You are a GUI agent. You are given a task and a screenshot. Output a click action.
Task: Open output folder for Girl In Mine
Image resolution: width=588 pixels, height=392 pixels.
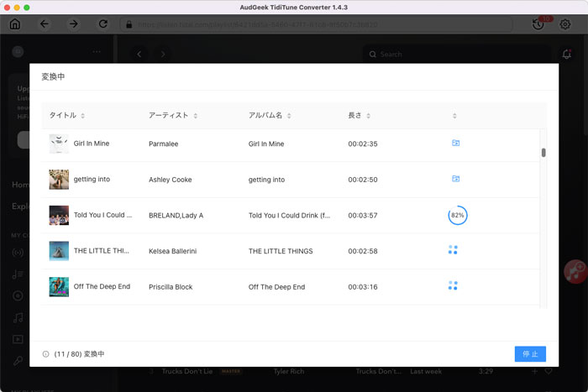coord(455,143)
